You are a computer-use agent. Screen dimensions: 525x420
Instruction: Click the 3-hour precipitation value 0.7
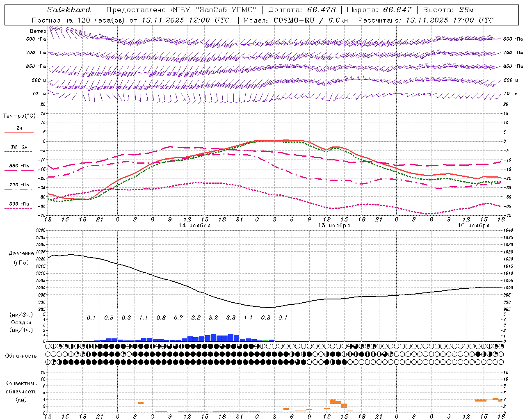(178, 317)
